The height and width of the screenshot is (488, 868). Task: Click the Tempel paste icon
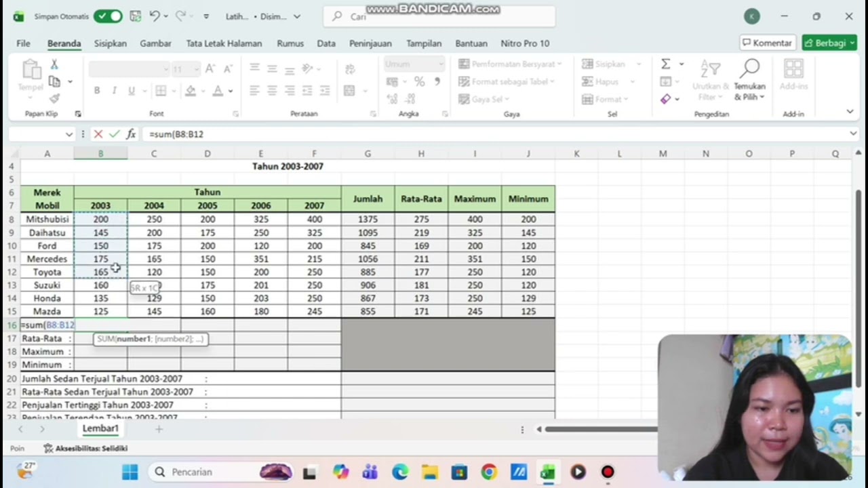click(x=31, y=70)
